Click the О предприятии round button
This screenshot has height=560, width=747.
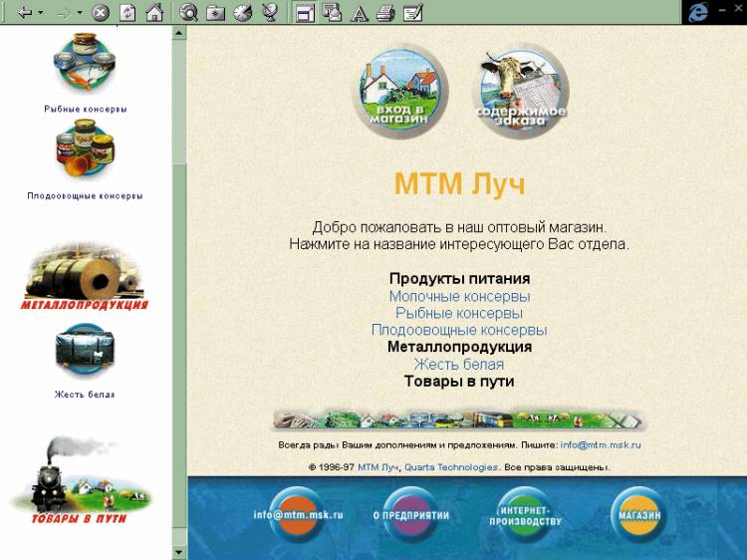(411, 514)
